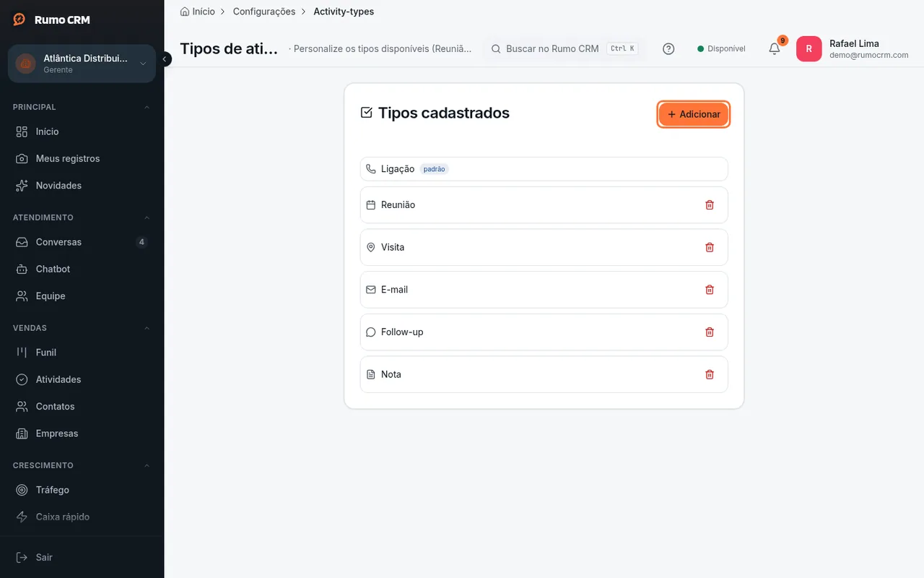Click Sair to log out
Screen dimensions: 924x578
pos(82,558)
